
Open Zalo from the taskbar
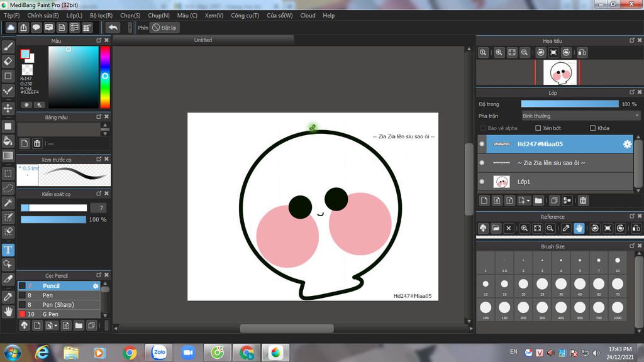click(x=159, y=353)
